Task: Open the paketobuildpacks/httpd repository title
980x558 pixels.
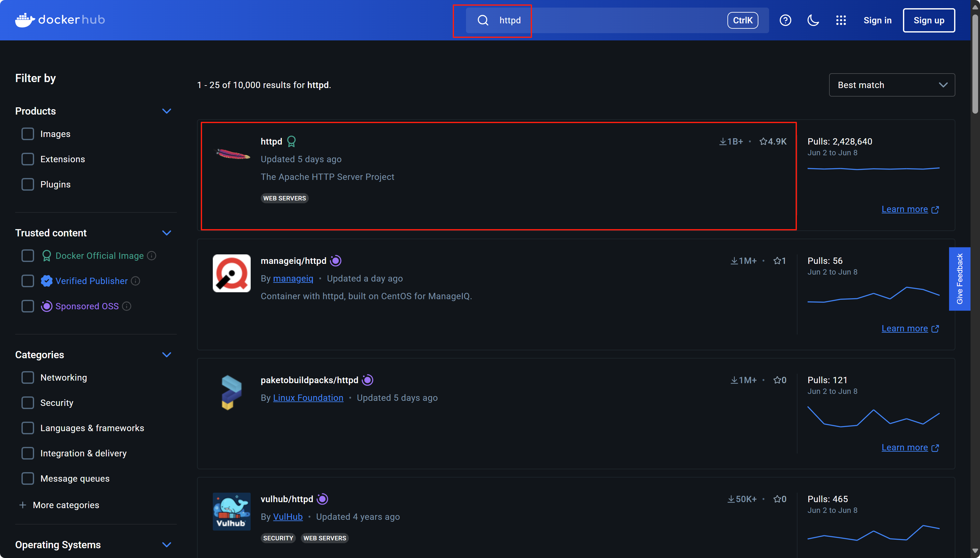Action: [309, 380]
